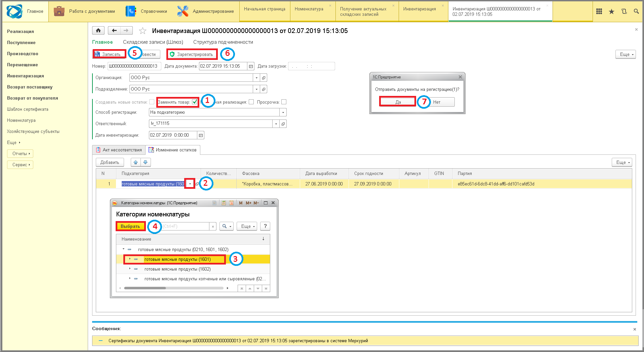Viewport: 644px width, 352px height.
Task: Toggle the реализация checkbox
Action: pos(251,102)
